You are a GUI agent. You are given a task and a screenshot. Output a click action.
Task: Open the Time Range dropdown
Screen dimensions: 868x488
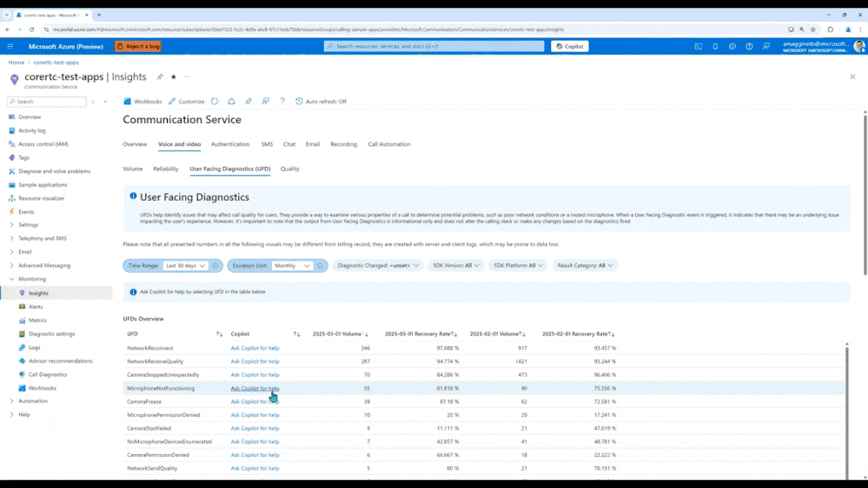185,266
